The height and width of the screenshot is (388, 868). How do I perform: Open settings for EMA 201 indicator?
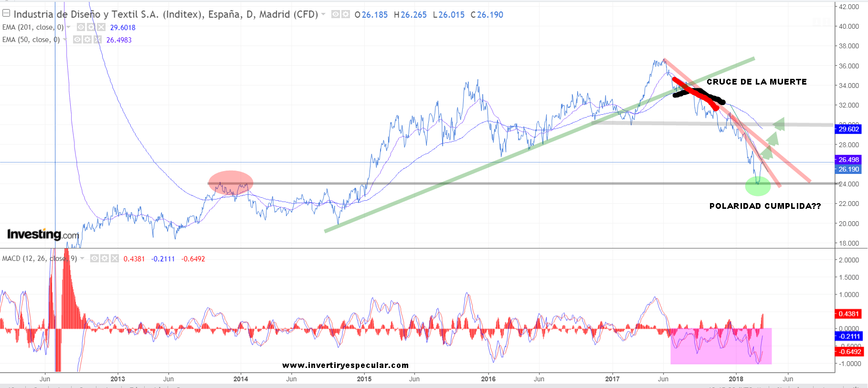pyautogui.click(x=91, y=27)
